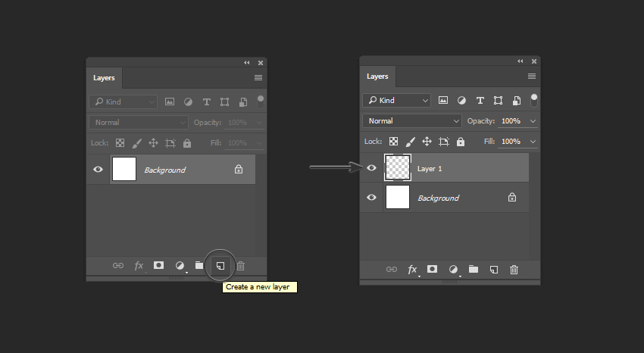Open adjustment layer icon in right panel

point(453,269)
